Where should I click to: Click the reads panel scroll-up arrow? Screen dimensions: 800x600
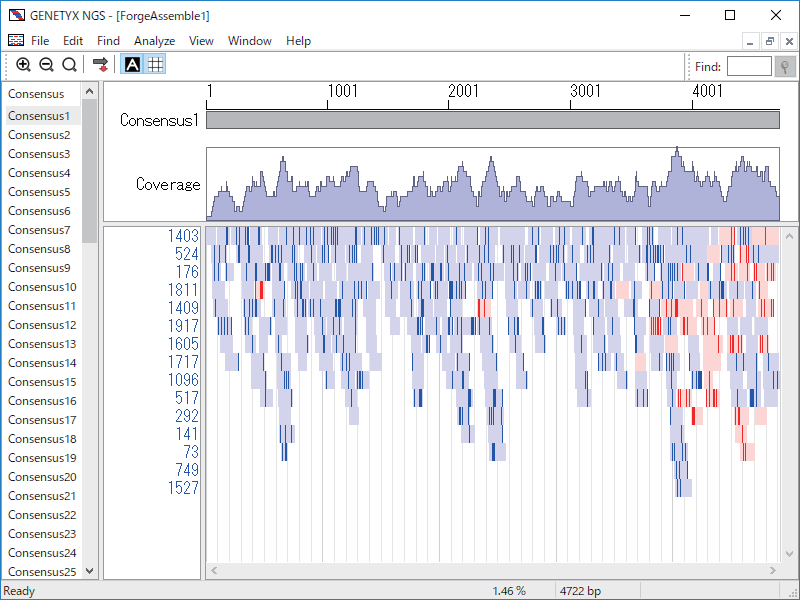[789, 236]
